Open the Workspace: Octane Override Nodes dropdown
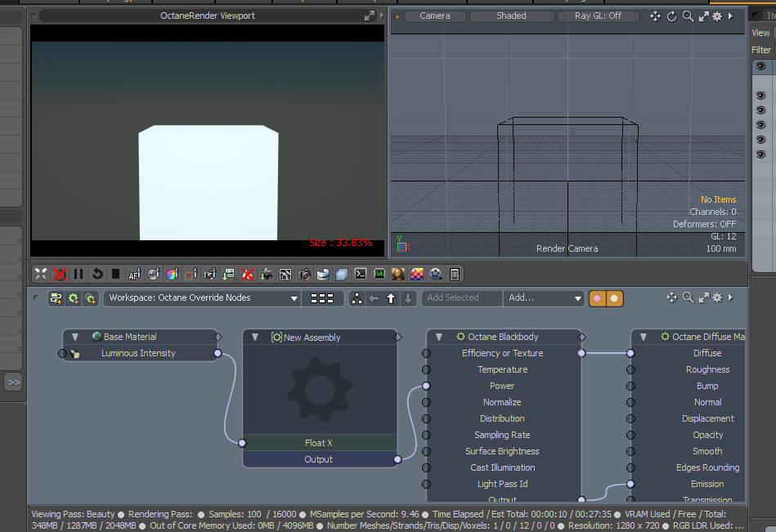This screenshot has width=776, height=532. pos(202,298)
